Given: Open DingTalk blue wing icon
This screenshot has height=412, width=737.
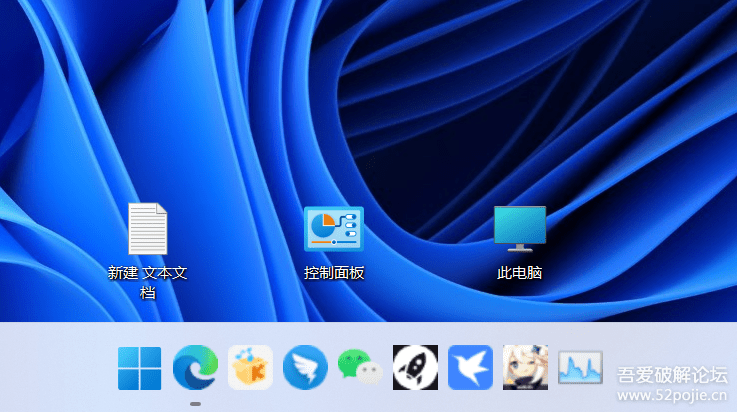Looking at the screenshot, I should point(305,367).
